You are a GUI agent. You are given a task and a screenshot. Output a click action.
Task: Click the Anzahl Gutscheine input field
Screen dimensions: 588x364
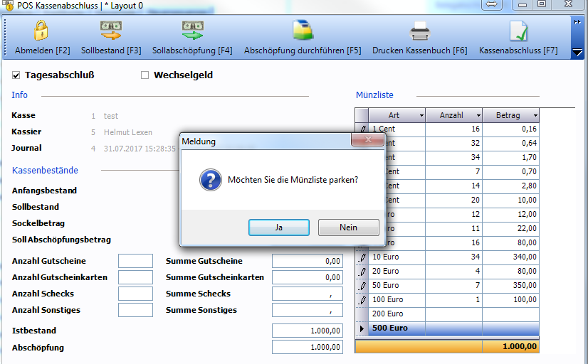(x=135, y=261)
